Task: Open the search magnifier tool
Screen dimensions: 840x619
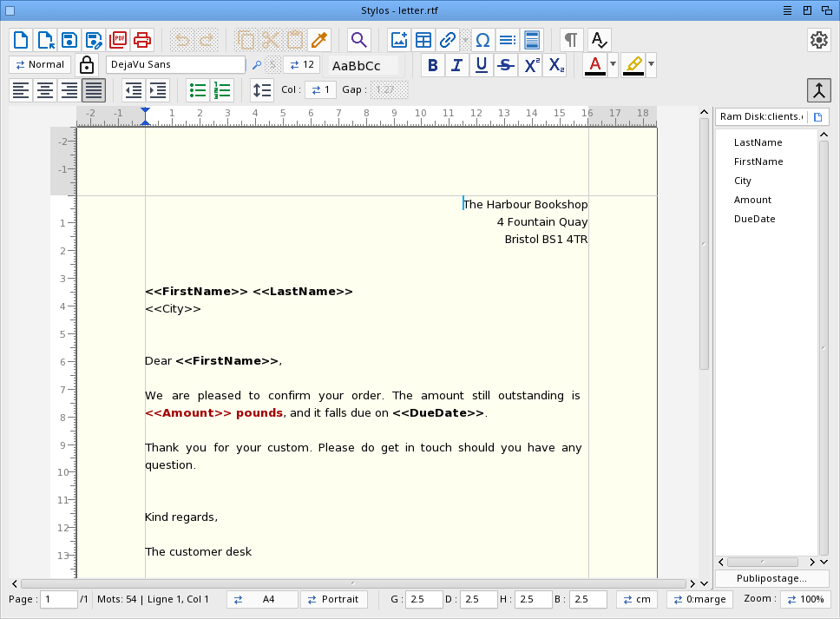Action: click(359, 40)
